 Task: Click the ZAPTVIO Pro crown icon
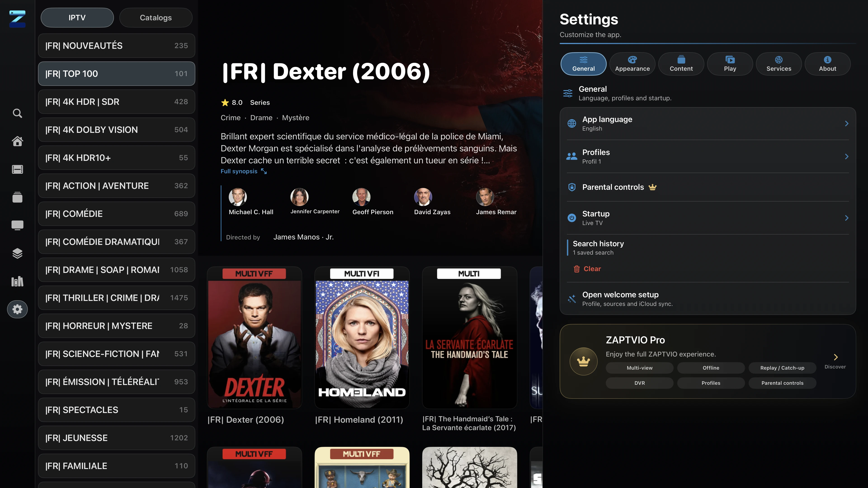pos(583,361)
